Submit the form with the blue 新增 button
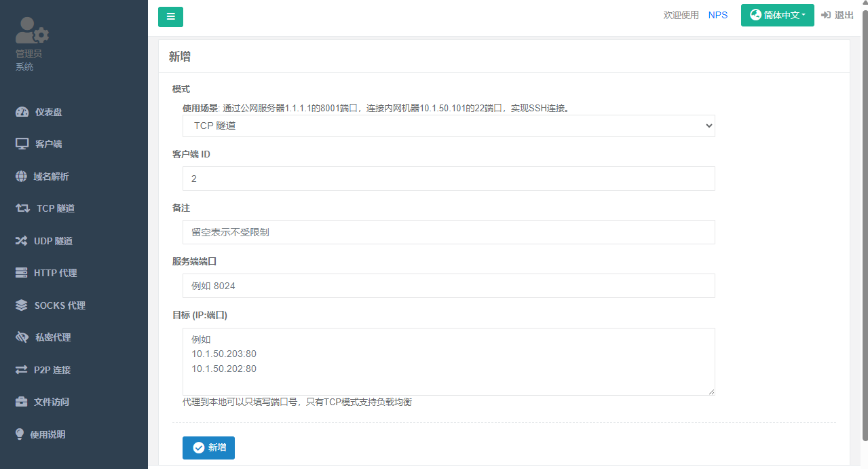The height and width of the screenshot is (469, 868). coord(208,448)
